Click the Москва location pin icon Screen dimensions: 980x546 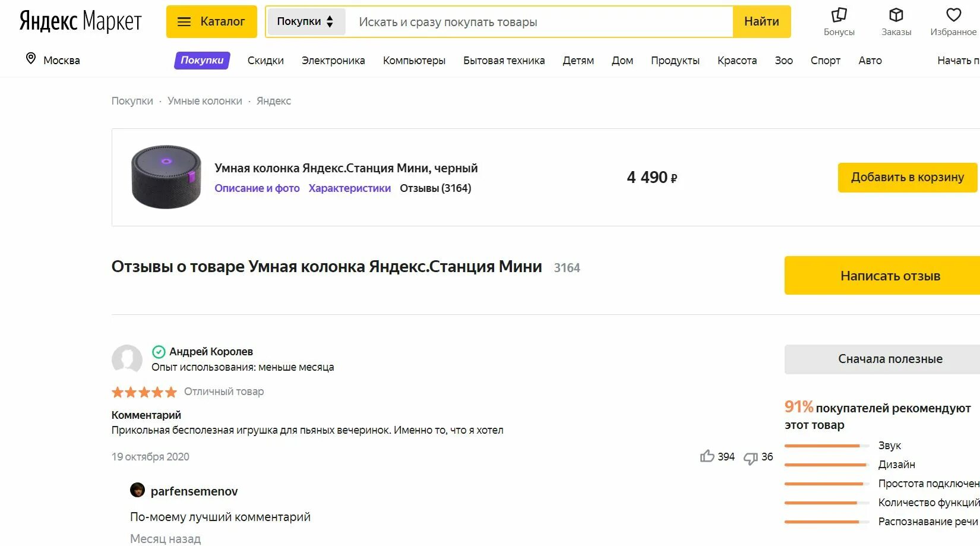(x=31, y=58)
